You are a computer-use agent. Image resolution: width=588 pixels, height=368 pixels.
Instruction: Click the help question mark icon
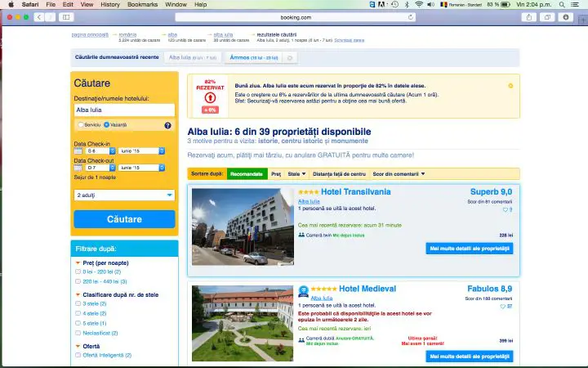click(167, 125)
